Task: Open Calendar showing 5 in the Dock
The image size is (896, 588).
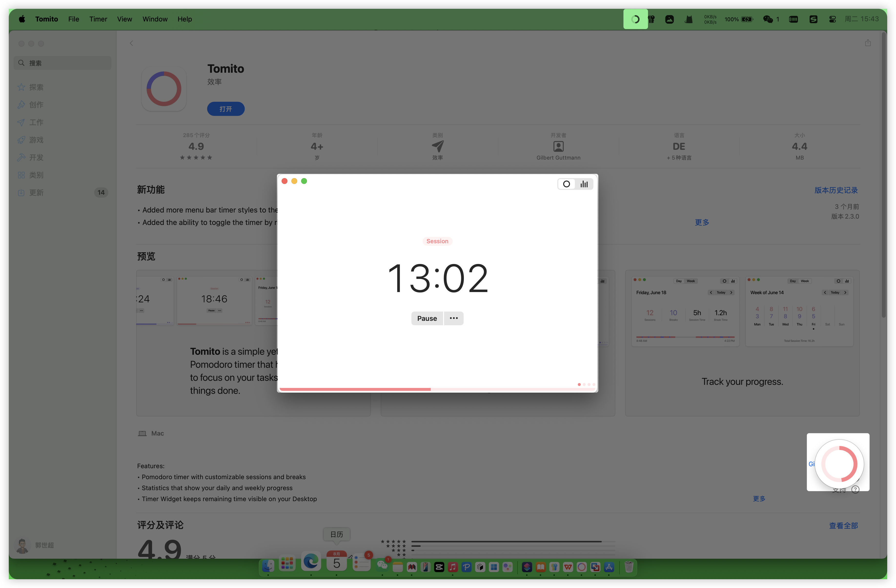Action: point(336,561)
